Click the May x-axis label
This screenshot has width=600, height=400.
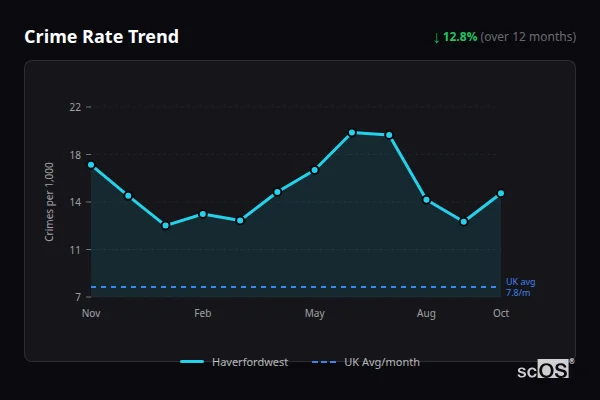tap(315, 313)
